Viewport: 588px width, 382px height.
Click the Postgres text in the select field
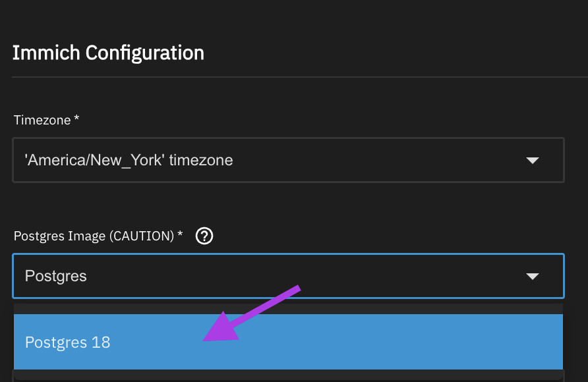tap(56, 276)
